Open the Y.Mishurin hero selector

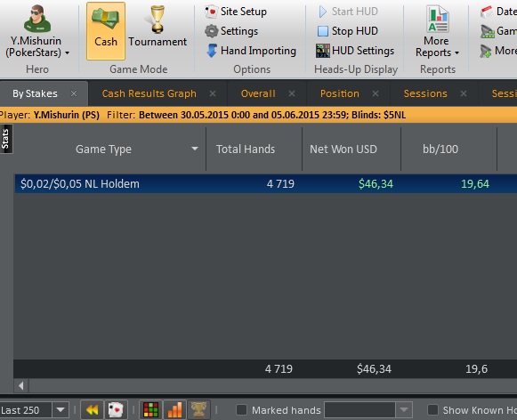point(37,31)
